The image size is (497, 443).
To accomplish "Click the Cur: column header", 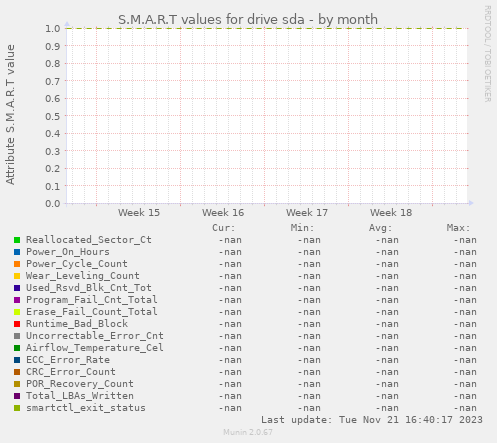I will tap(224, 228).
